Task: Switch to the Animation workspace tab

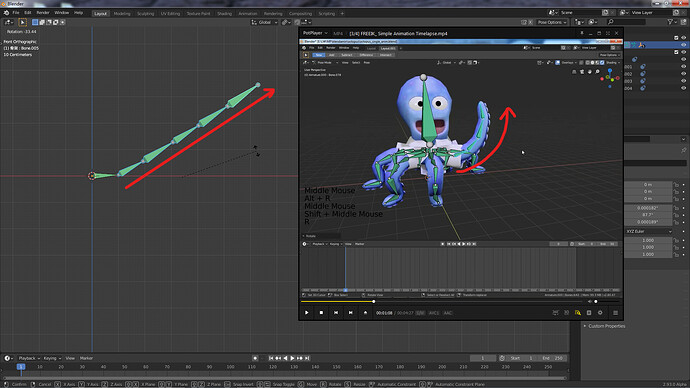Action: pyautogui.click(x=248, y=14)
